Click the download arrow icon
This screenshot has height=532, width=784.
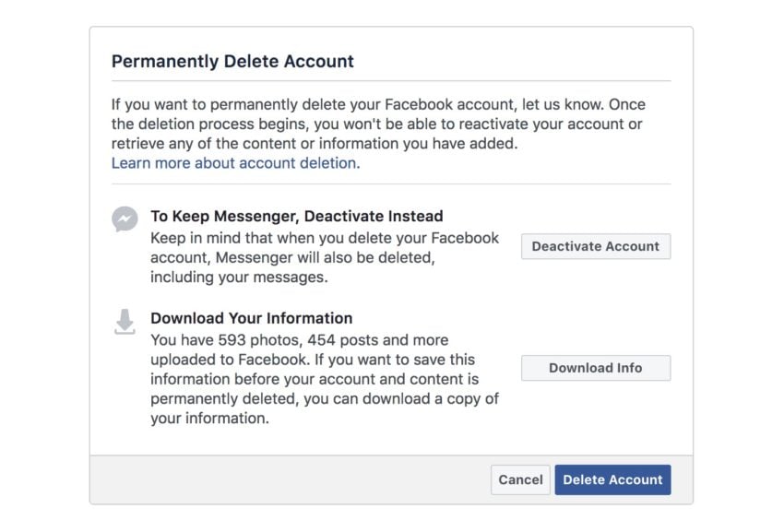pos(125,322)
